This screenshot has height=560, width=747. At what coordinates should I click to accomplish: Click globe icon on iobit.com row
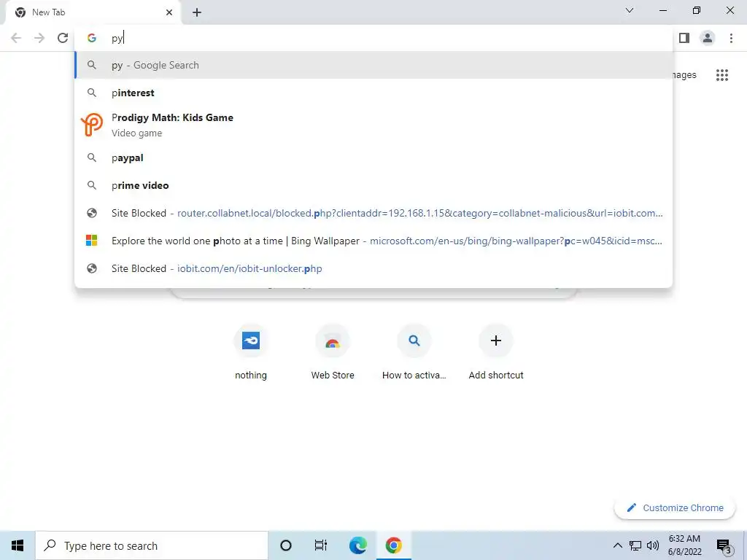91,268
